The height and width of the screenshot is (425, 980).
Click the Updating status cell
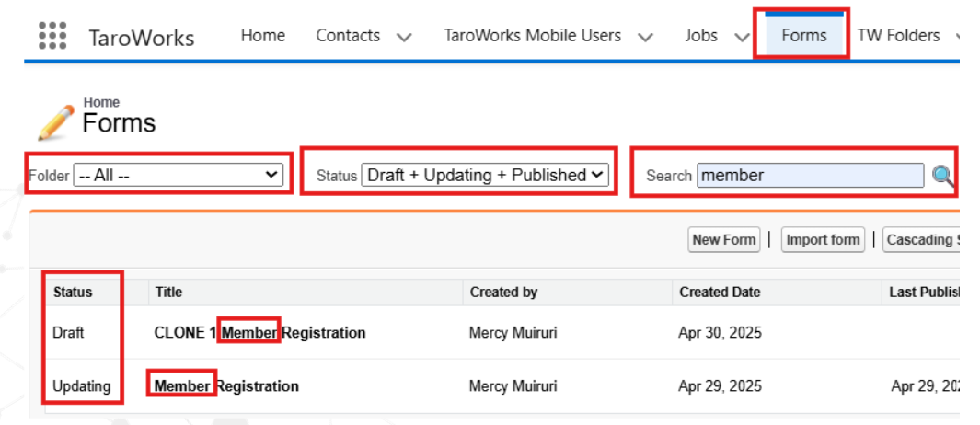[81, 386]
